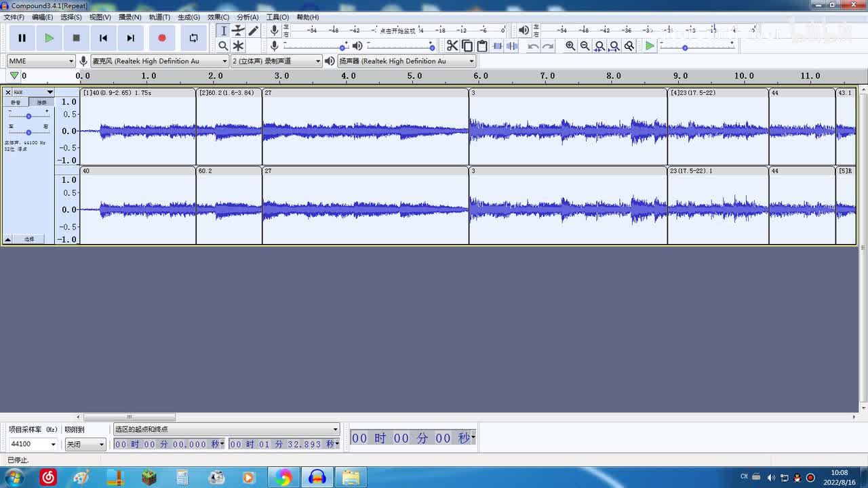Screen dimensions: 868x488
Task: Open the 麦克风 recording device dropdown
Action: click(x=159, y=61)
